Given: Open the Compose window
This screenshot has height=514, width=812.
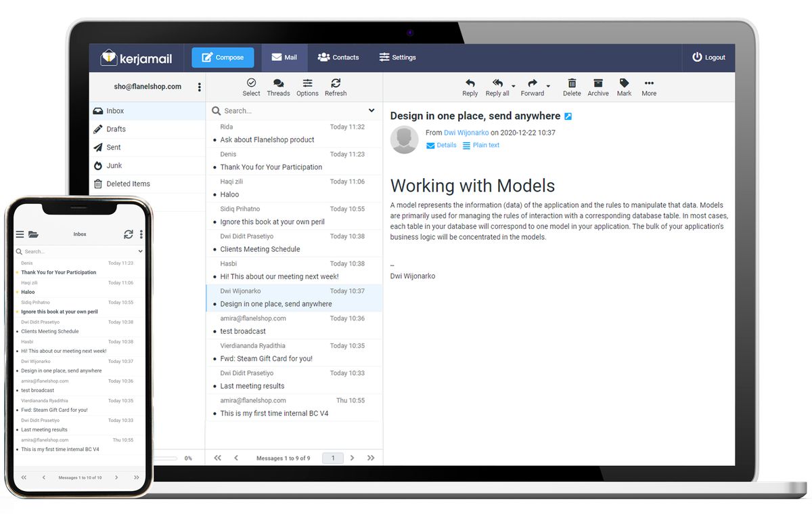Looking at the screenshot, I should pos(222,58).
